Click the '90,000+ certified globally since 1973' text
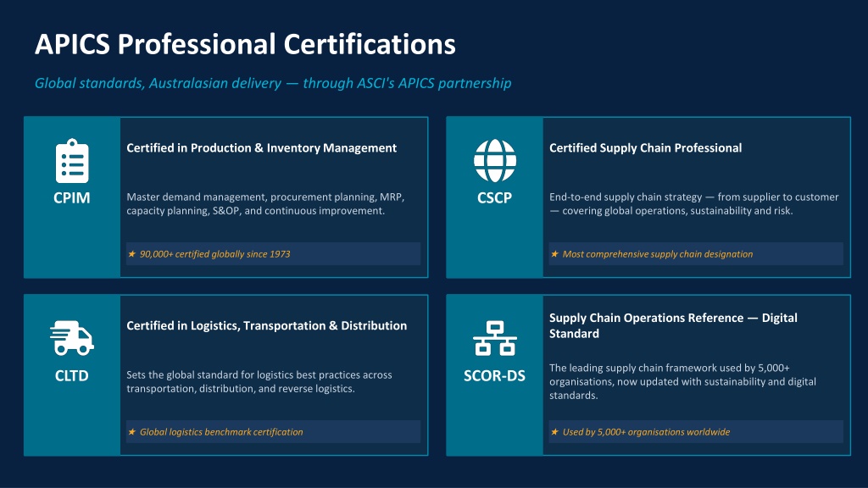The image size is (868, 488). pos(214,254)
